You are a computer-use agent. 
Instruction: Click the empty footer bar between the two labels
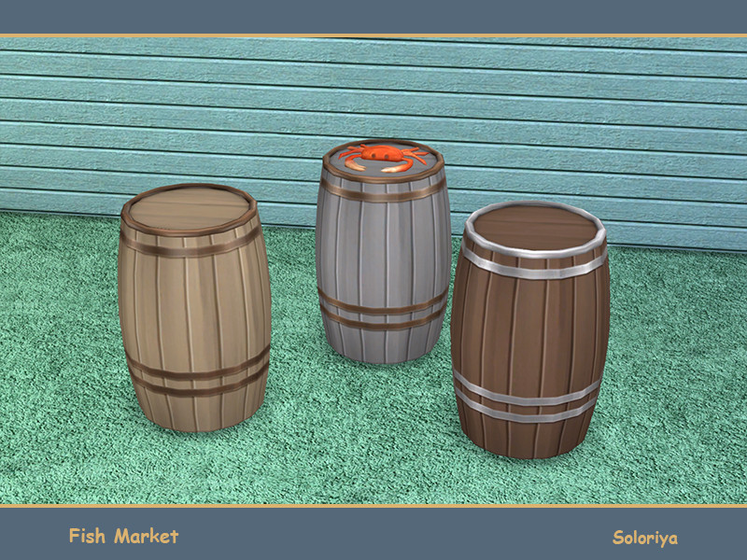(392, 536)
